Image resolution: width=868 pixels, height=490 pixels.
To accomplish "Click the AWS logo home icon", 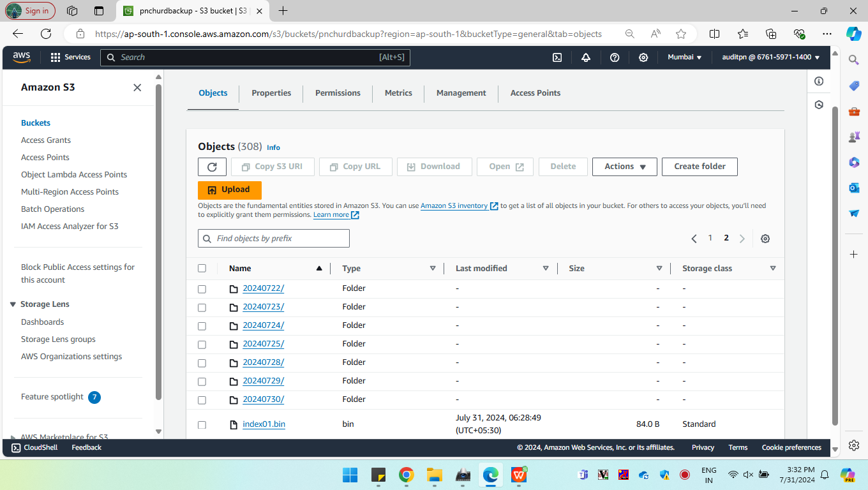I will 21,57.
